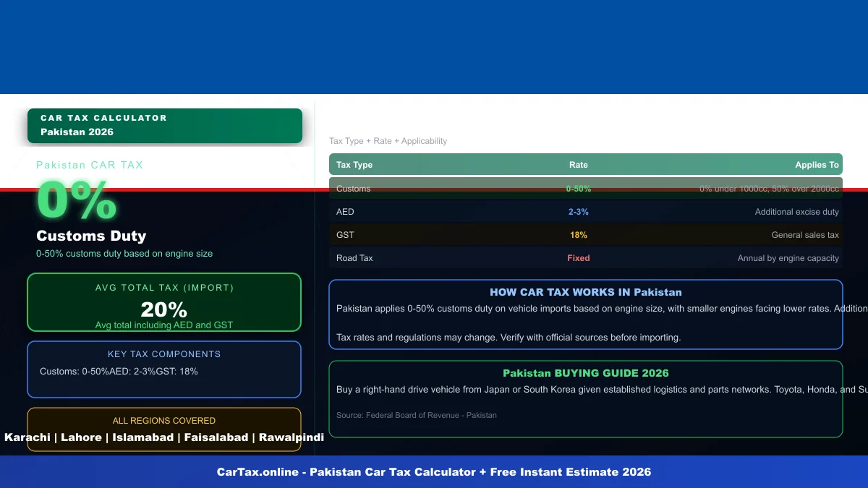Click 'Annual by engine capacity' cell
This screenshot has height=488, width=868.
788,258
